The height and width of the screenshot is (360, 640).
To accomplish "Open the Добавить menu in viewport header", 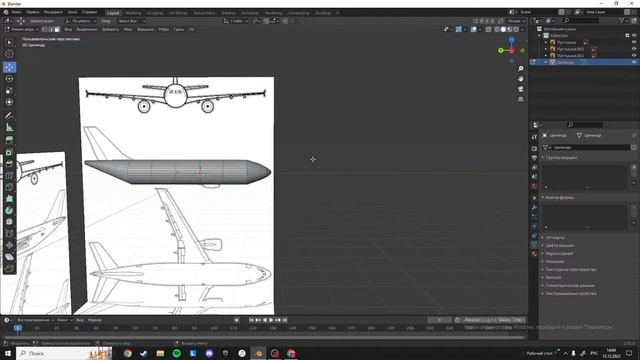I will (110, 29).
